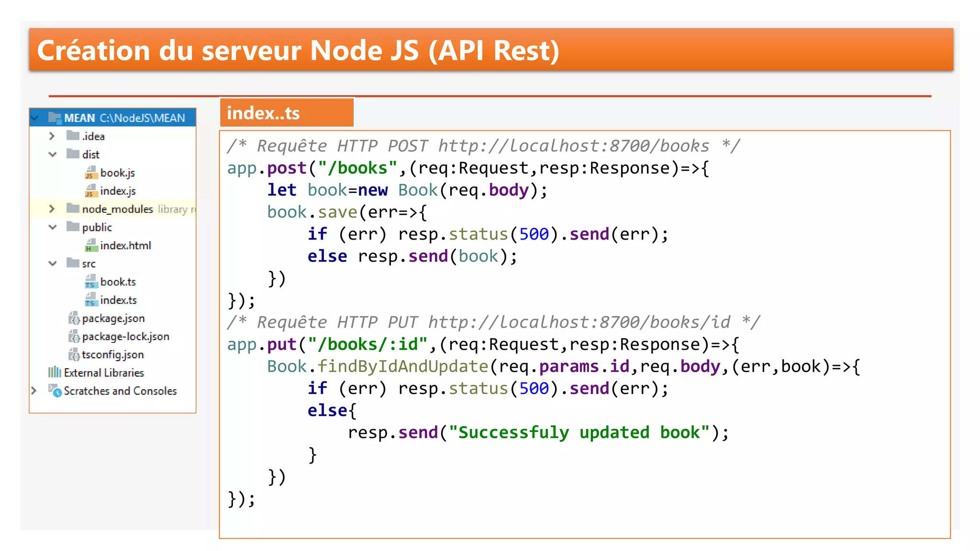Image resolution: width=980 pixels, height=551 pixels.
Task: Click the else resp.send(book) line
Action: pyautogui.click(x=412, y=256)
